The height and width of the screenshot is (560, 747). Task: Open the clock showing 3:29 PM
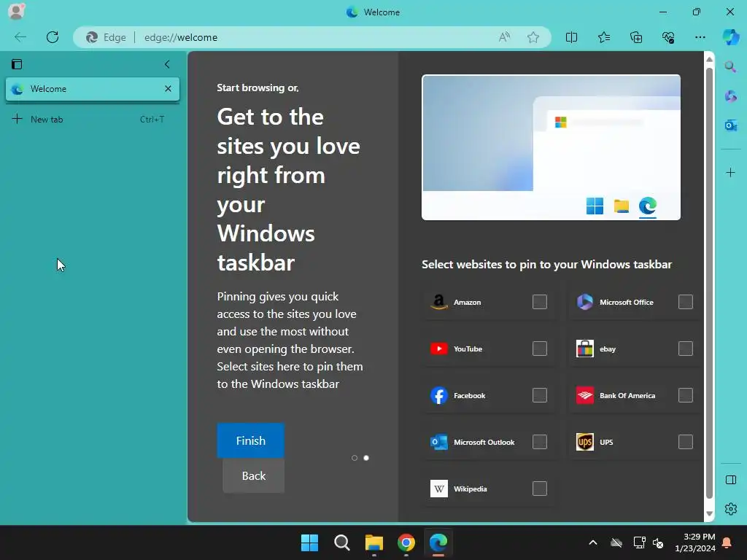(x=694, y=542)
